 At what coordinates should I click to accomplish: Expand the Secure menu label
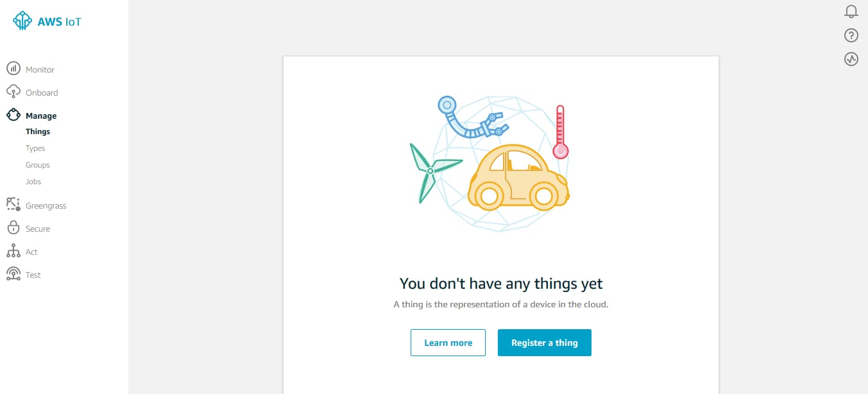point(38,229)
